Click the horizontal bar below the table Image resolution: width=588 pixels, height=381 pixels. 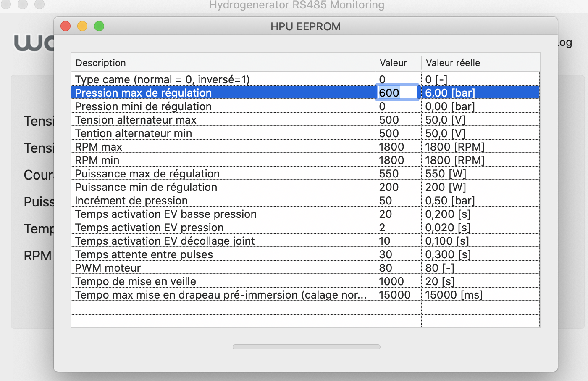tap(307, 347)
